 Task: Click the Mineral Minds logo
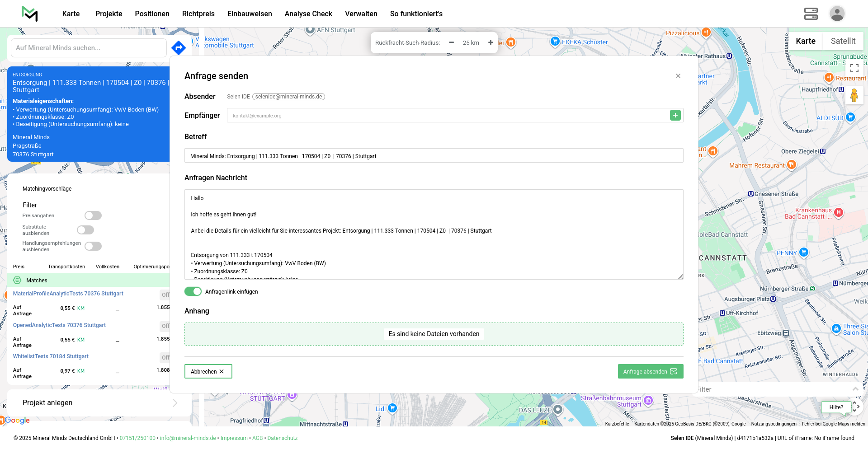(x=30, y=14)
